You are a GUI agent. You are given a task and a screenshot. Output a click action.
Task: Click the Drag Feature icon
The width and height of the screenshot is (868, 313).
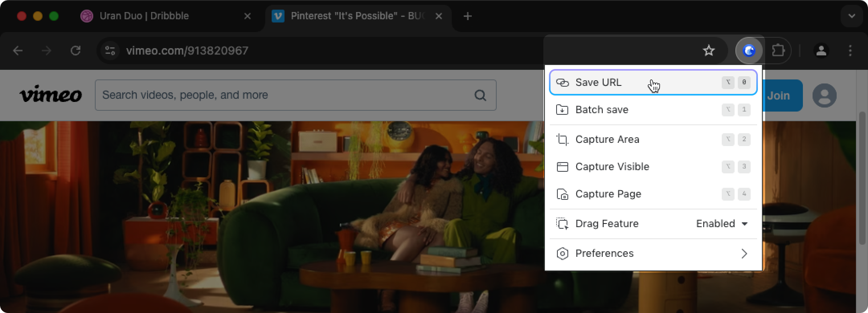(562, 224)
